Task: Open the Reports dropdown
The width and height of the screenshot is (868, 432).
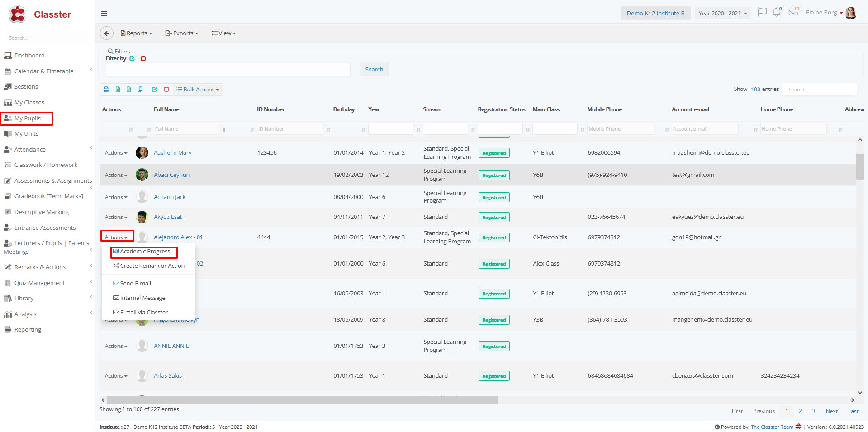Action: click(x=137, y=33)
